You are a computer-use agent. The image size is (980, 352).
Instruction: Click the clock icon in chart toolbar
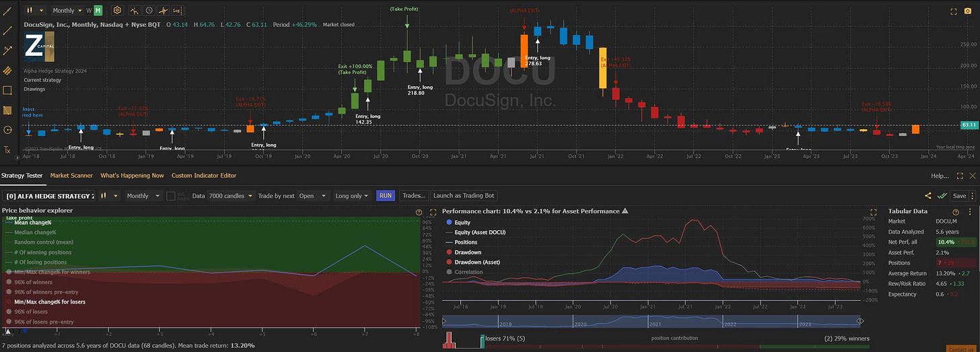(x=149, y=11)
